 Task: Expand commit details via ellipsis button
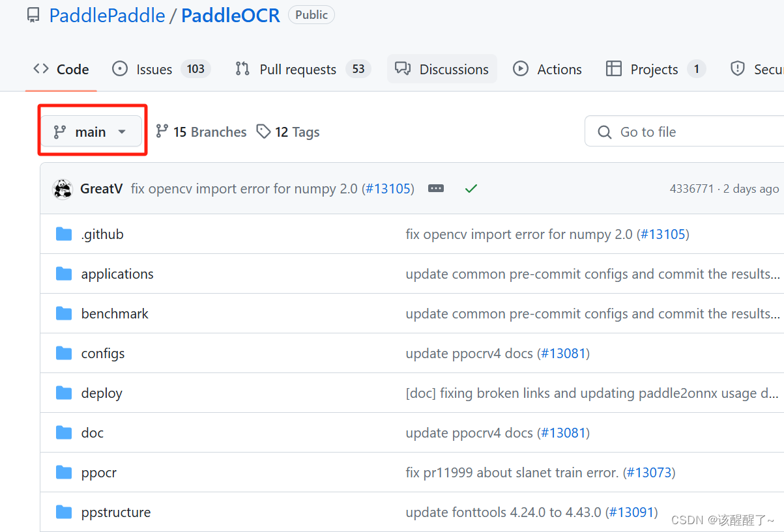436,188
